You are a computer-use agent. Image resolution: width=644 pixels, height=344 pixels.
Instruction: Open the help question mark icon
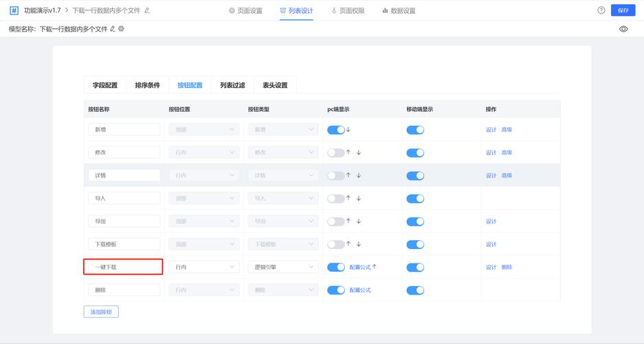point(601,10)
